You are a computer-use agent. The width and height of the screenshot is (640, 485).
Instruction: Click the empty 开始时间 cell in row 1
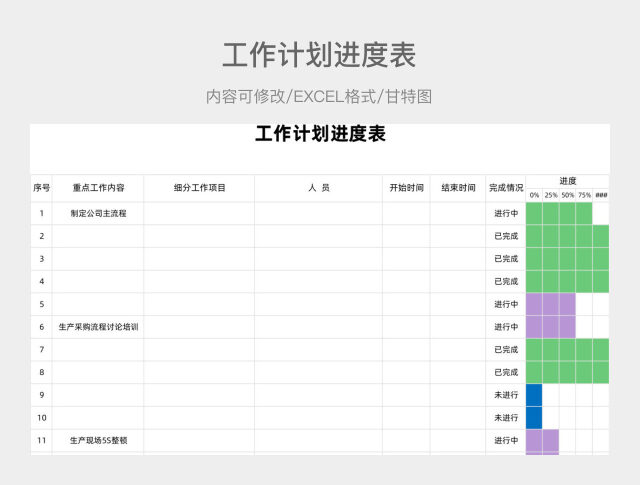(x=406, y=214)
